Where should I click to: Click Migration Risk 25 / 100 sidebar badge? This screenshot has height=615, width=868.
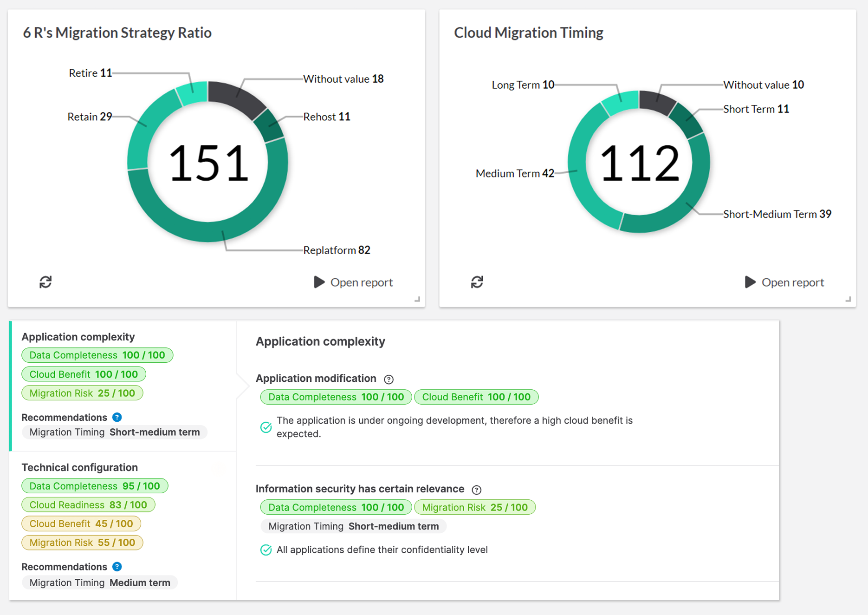coord(82,393)
